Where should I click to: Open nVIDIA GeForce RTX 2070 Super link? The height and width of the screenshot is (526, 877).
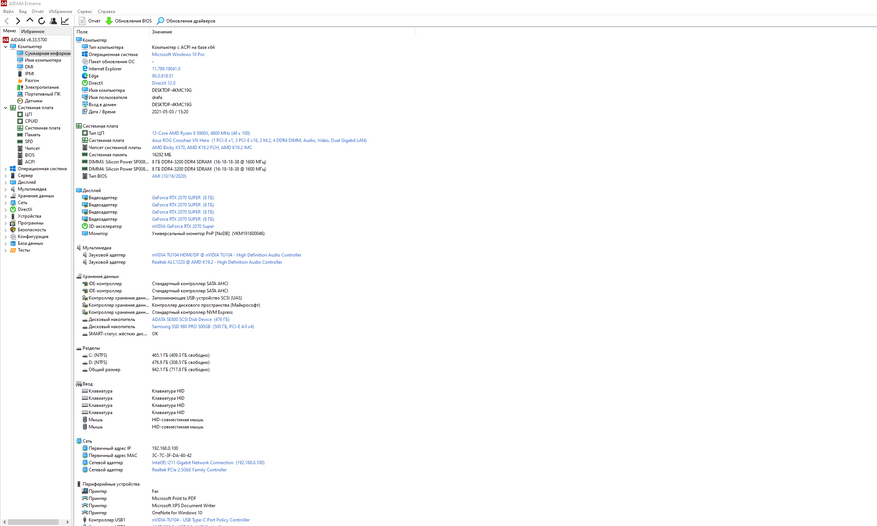[x=183, y=227]
